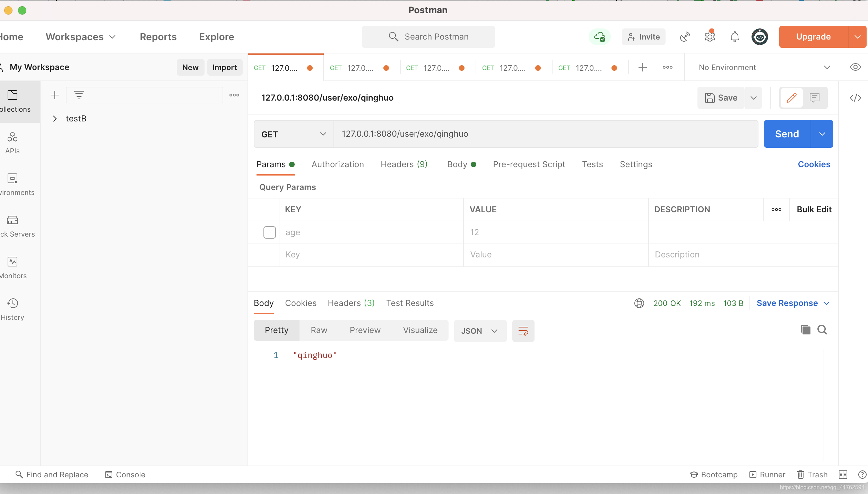Toggle the age query parameter checkbox
The image size is (868, 494).
click(269, 232)
